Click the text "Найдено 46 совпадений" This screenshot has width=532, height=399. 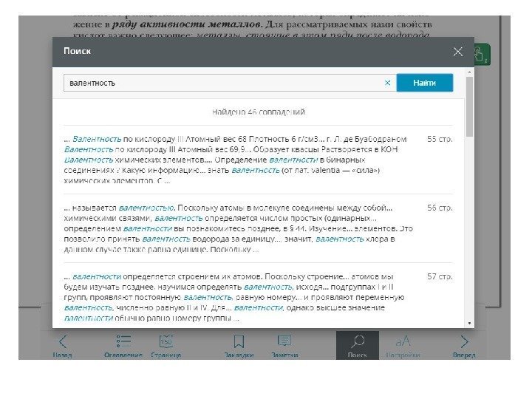coord(258,112)
